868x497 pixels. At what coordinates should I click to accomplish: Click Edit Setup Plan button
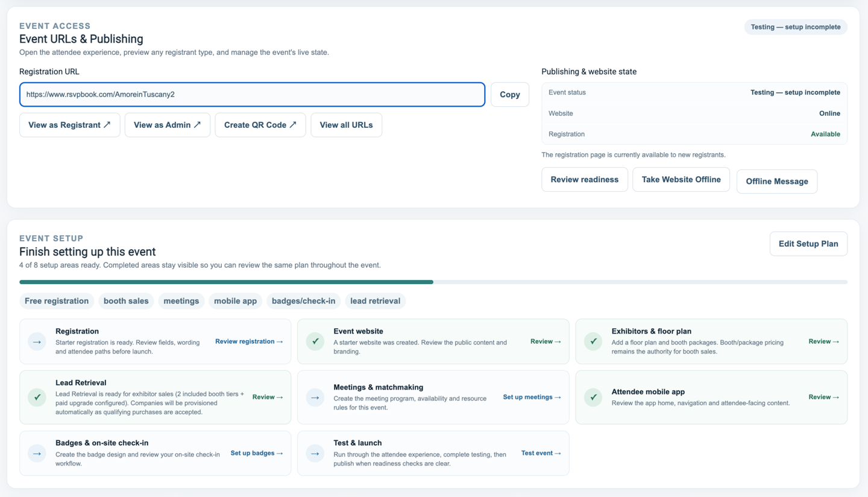pos(808,244)
